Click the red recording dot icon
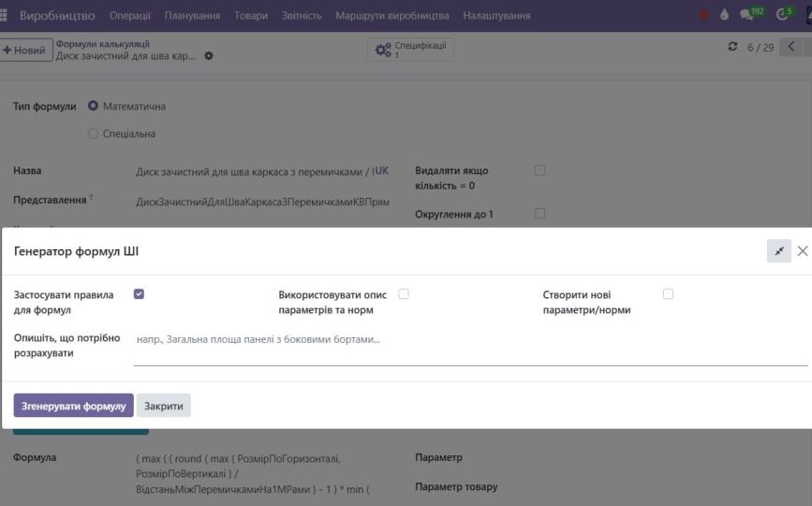The width and height of the screenshot is (812, 506). [704, 15]
